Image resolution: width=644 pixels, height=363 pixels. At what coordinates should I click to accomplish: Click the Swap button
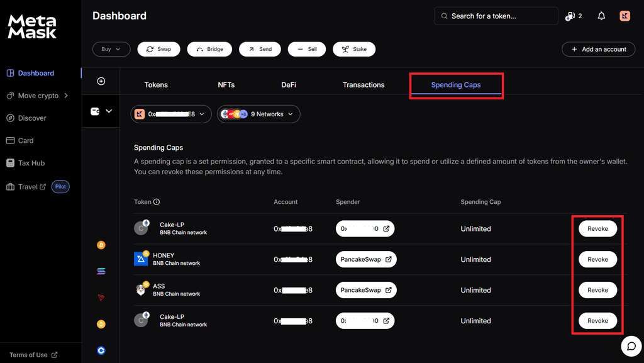point(158,49)
